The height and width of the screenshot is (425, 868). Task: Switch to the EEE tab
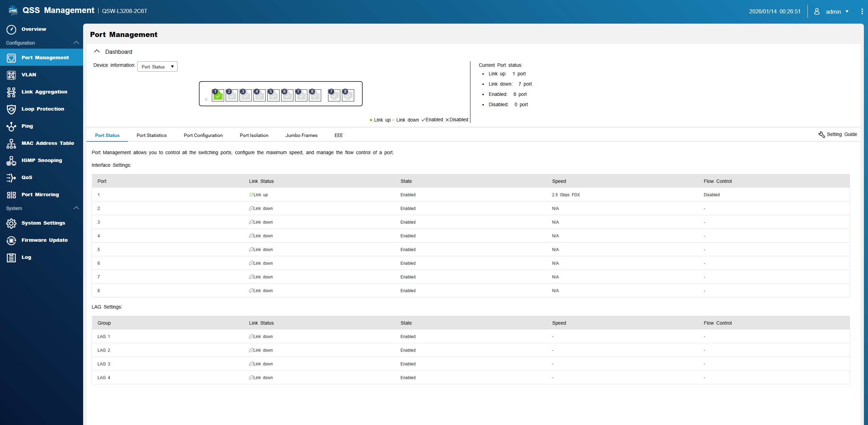tap(338, 136)
